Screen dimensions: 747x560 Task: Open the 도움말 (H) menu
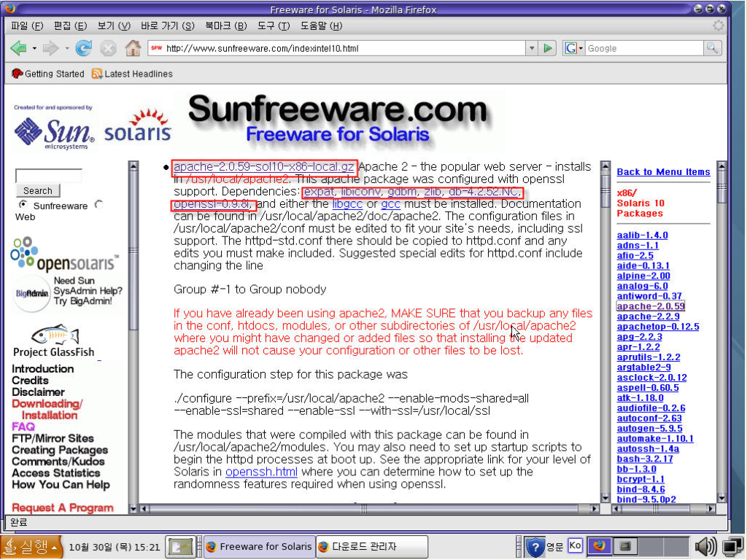click(321, 26)
